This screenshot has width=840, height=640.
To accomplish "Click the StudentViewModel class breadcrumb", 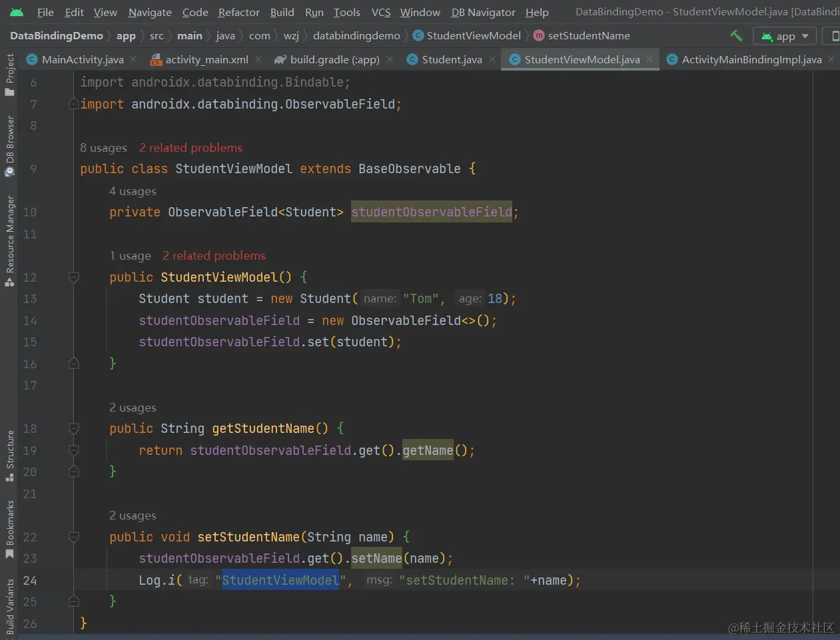I will click(x=467, y=35).
